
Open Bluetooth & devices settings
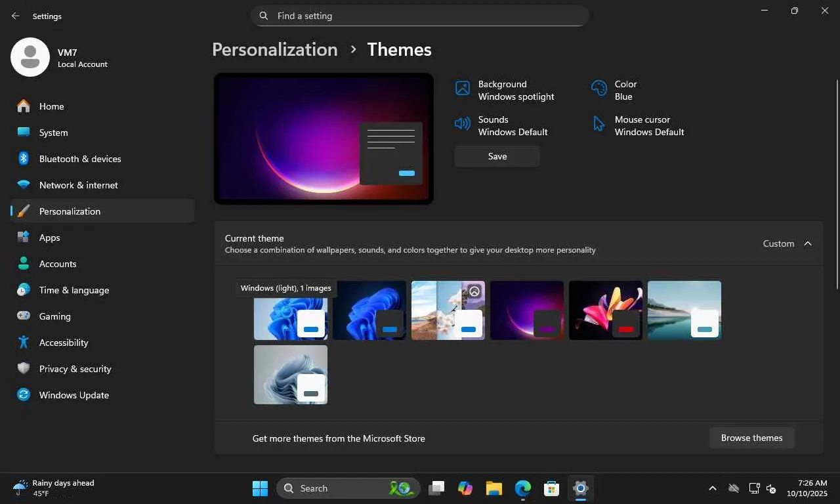(102, 159)
